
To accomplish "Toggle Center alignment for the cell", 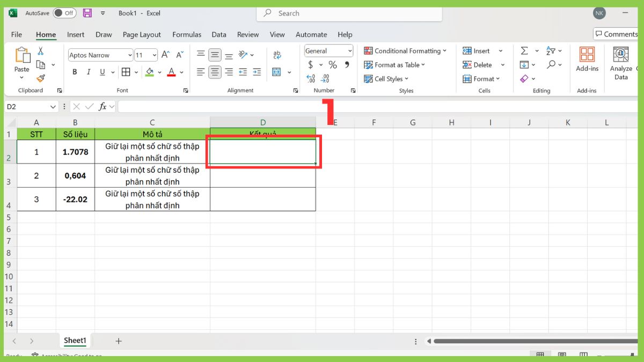I will (x=214, y=71).
